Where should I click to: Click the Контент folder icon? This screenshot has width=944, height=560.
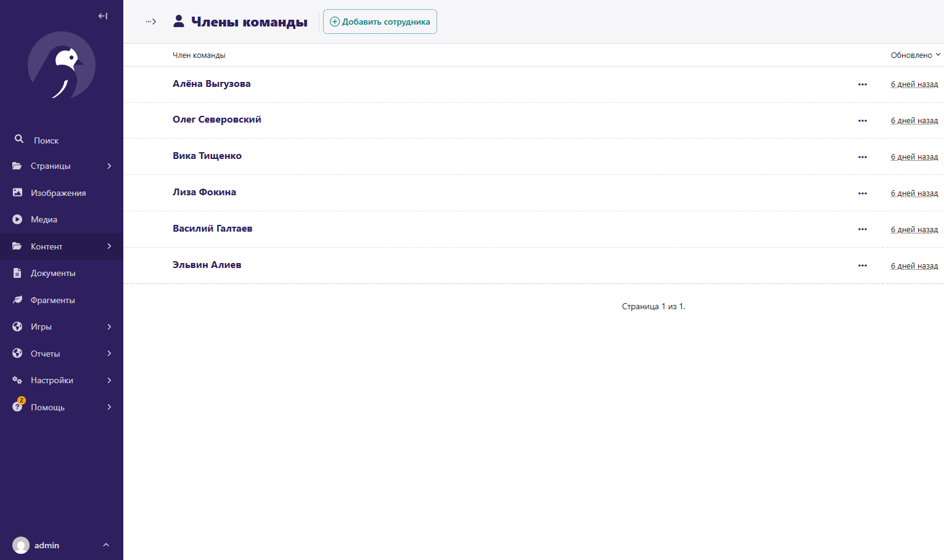[x=17, y=246]
